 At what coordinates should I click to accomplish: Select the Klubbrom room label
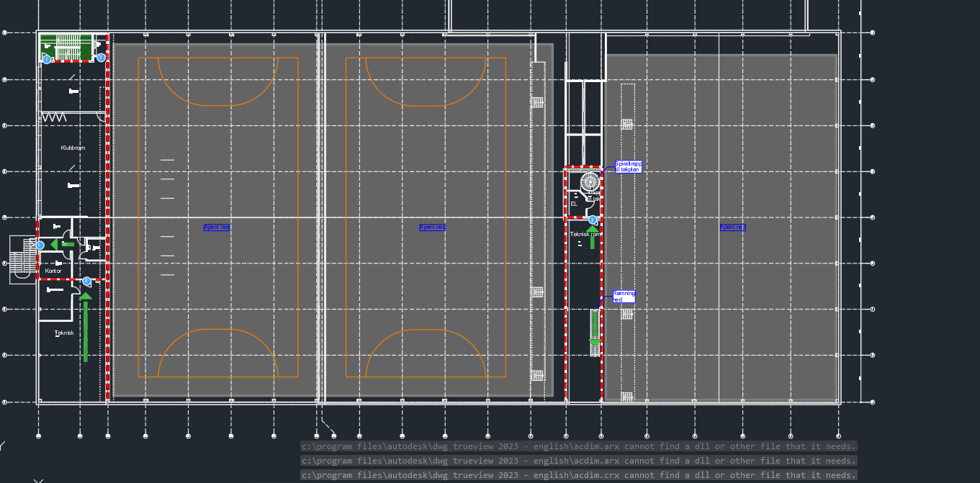73,148
